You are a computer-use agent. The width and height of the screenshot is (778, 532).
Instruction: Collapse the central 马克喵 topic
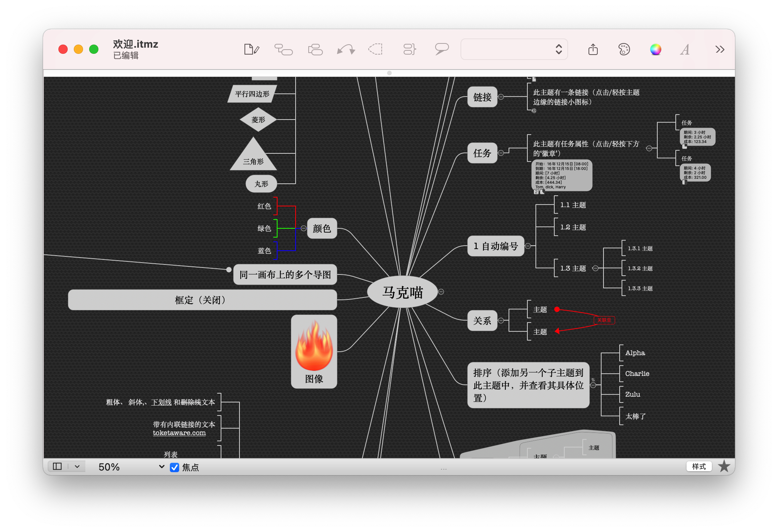pyautogui.click(x=441, y=292)
